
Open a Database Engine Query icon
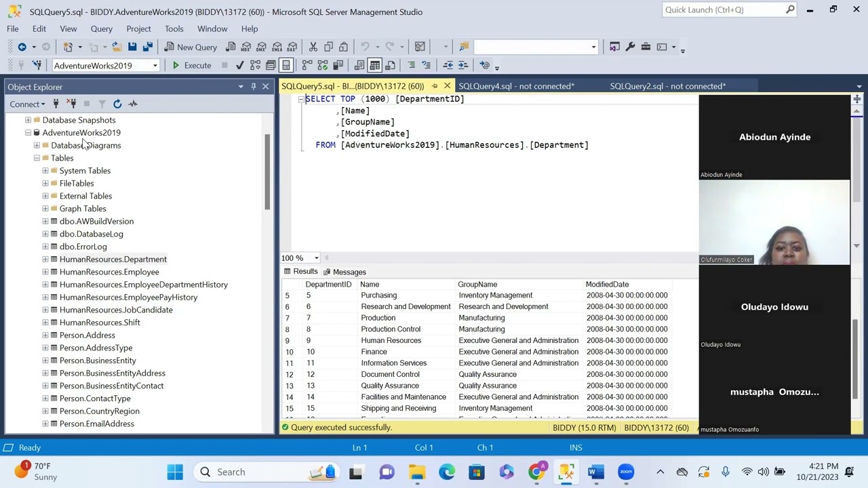coord(231,47)
